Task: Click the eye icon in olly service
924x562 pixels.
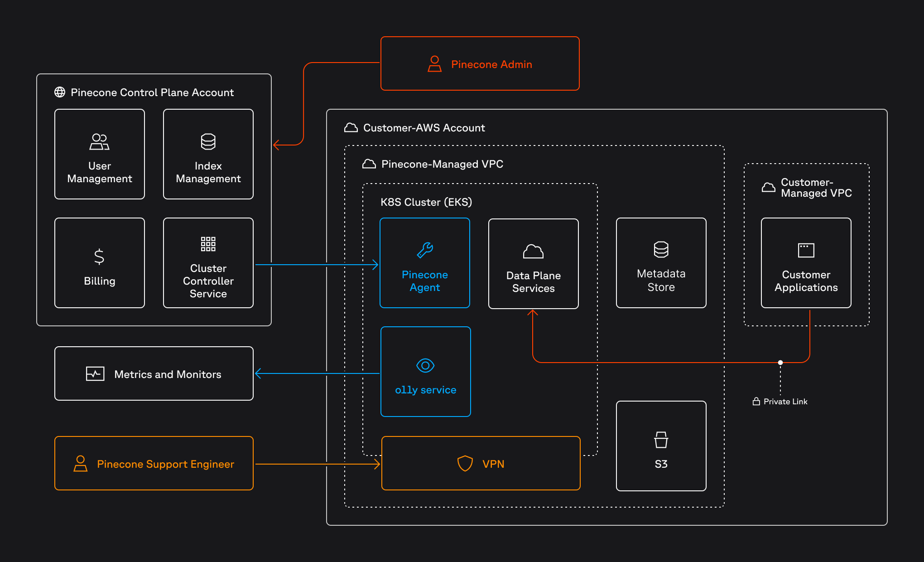Action: click(425, 365)
